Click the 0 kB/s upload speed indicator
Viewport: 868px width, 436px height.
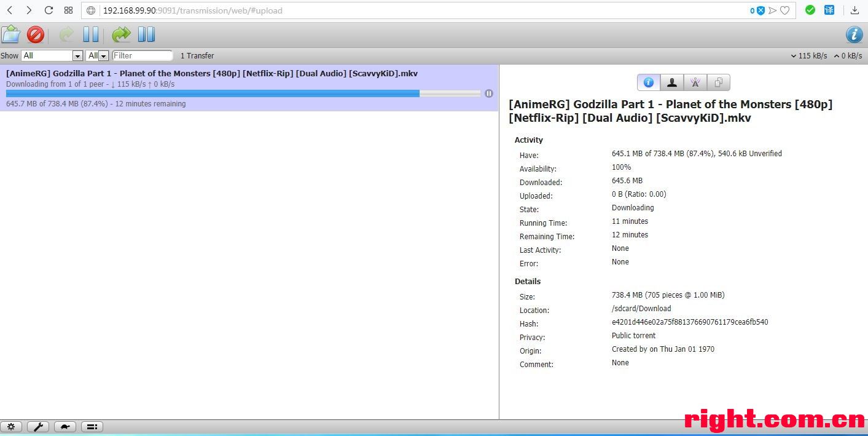(x=848, y=55)
